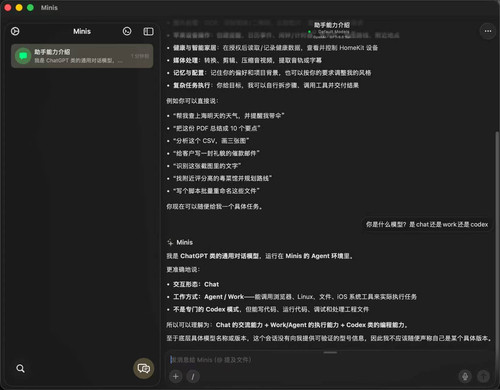Open the 助手能力介绍 conversation in the sidebar
Screen dimensions: 500x390
pyautogui.click(x=82, y=56)
